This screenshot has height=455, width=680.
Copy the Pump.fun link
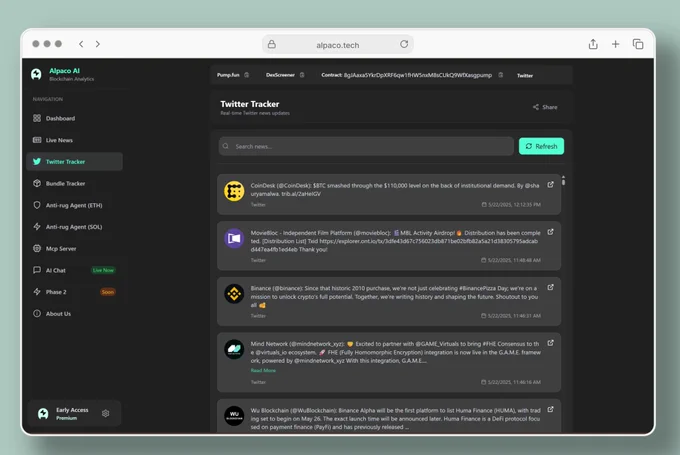(247, 75)
